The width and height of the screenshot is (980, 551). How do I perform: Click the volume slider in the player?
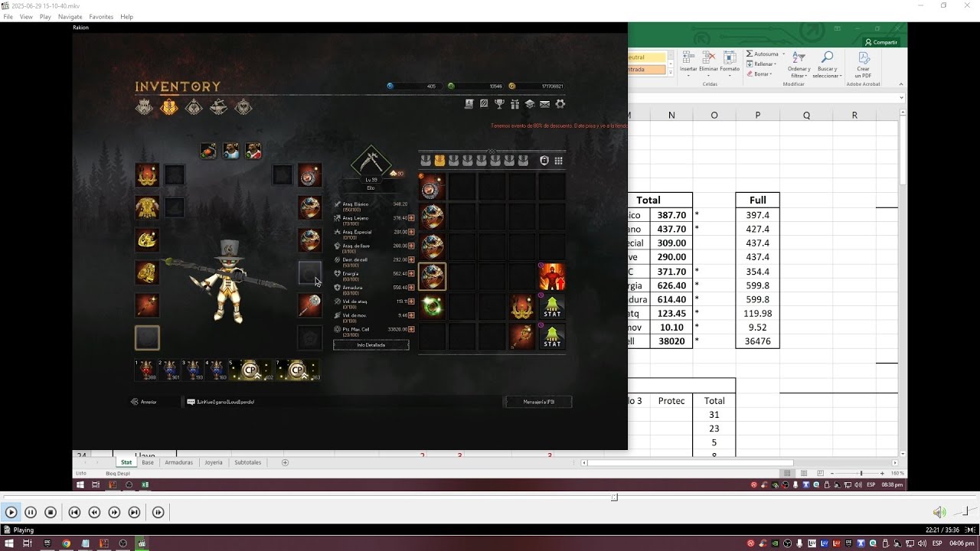(964, 511)
